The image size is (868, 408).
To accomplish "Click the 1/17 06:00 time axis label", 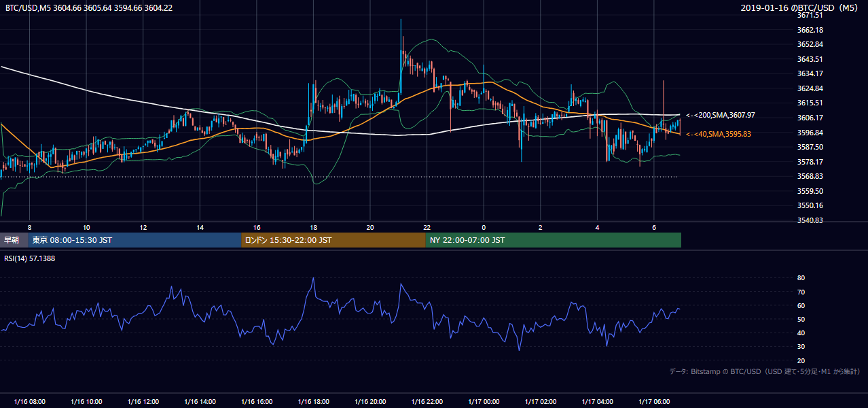I will tap(653, 402).
